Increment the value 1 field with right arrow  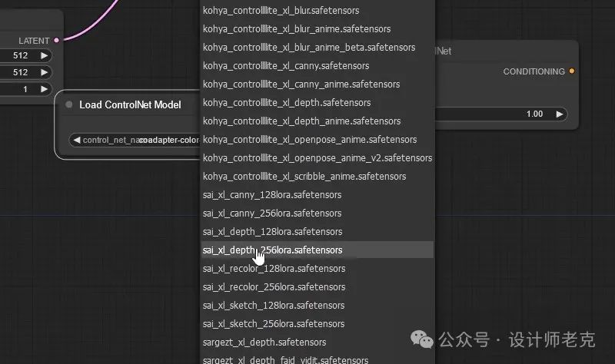pyautogui.click(x=45, y=89)
